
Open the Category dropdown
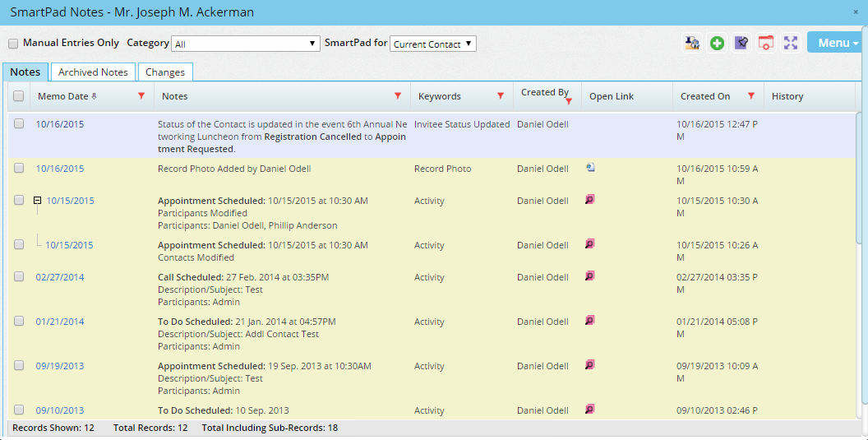point(246,44)
